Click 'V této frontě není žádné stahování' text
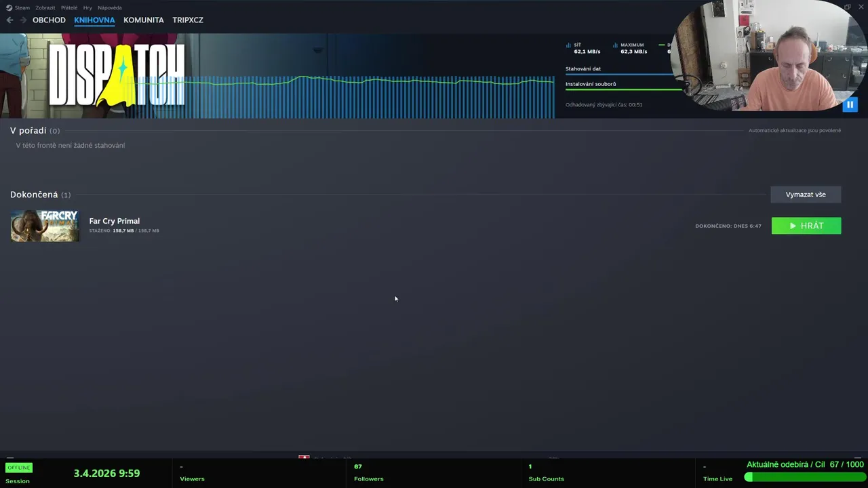This screenshot has height=488, width=868. 71,145
